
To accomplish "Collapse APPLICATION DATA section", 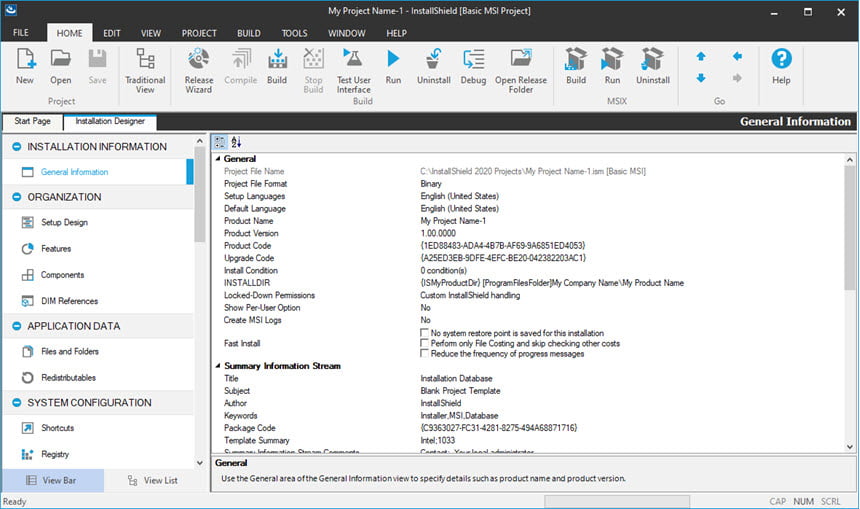I will click(x=16, y=326).
